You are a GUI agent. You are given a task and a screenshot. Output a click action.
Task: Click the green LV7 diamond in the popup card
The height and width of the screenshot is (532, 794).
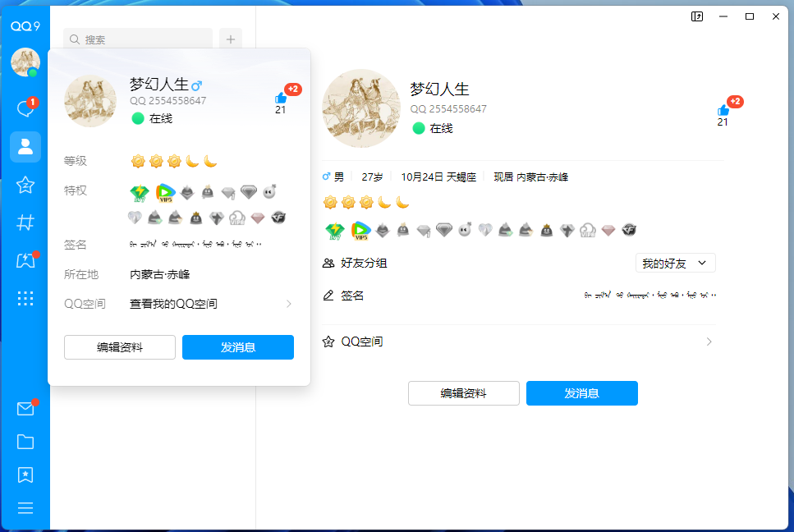pyautogui.click(x=140, y=192)
